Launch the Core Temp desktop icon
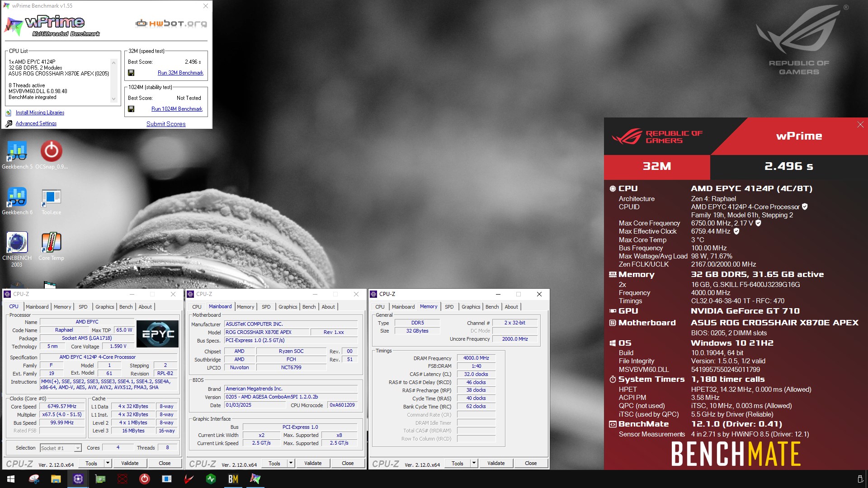868x488 pixels. pos(51,246)
